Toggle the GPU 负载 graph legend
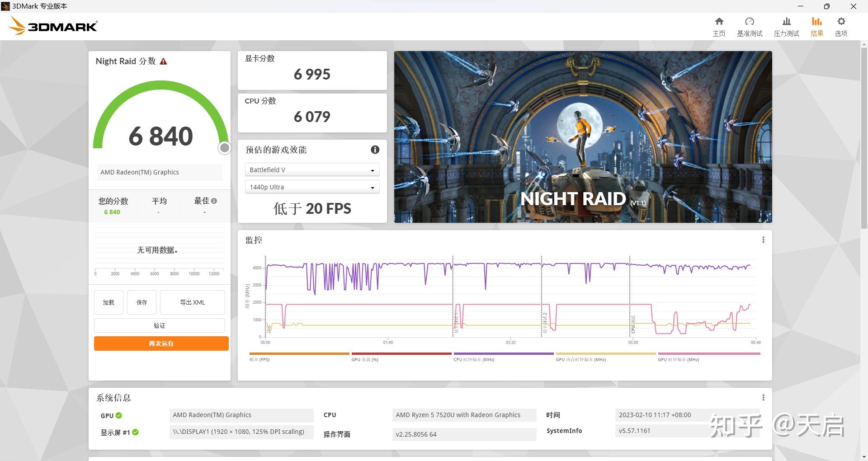 tap(401, 356)
